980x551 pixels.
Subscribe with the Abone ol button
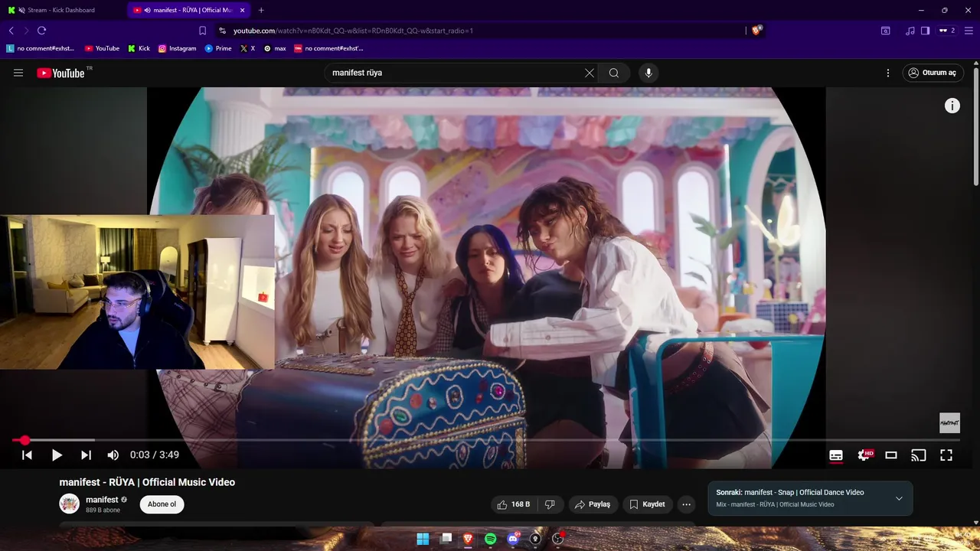(162, 504)
